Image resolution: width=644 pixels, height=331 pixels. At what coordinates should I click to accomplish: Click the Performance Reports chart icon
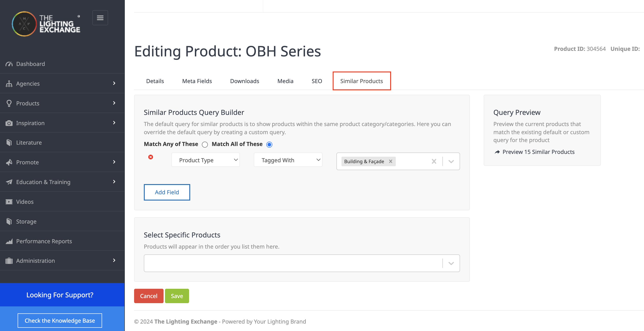coord(9,241)
